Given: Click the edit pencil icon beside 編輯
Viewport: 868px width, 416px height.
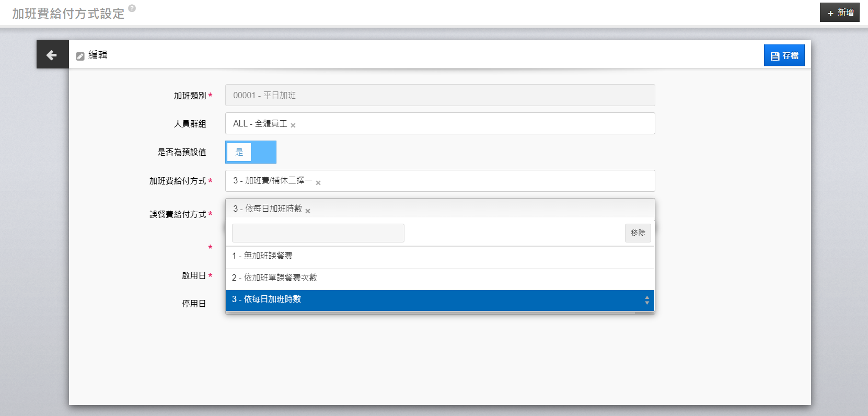Looking at the screenshot, I should 80,56.
